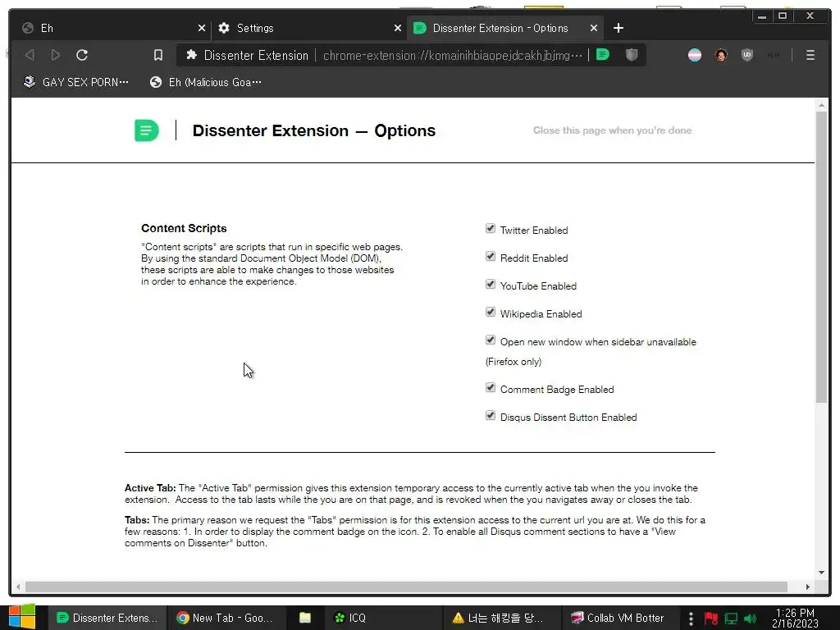Click the volume speaker icon in system tray

pos(751,619)
